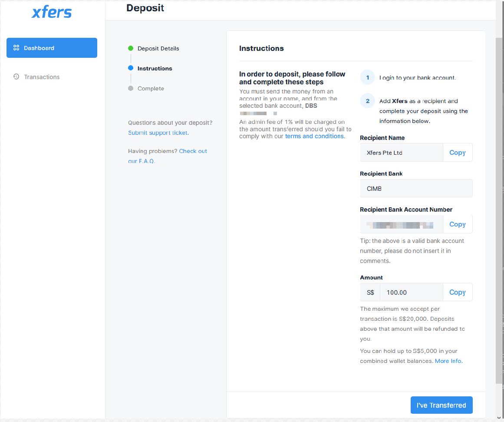Click the 'Amount' label
Screen dimensions: 504x422
pos(371,277)
